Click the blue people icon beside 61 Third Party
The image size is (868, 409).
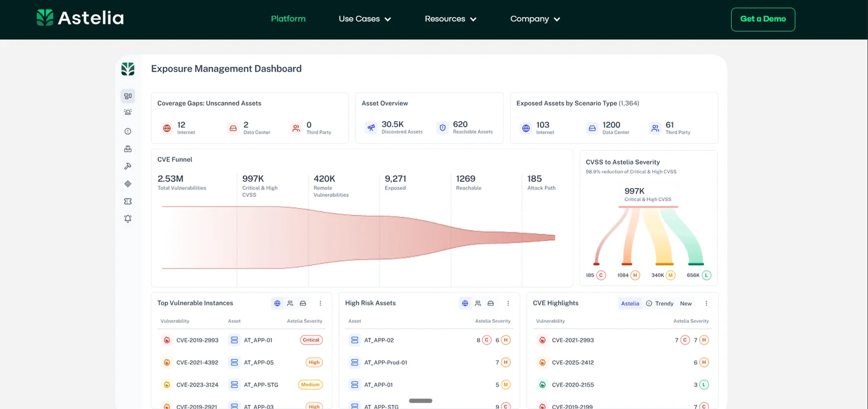[x=655, y=128]
